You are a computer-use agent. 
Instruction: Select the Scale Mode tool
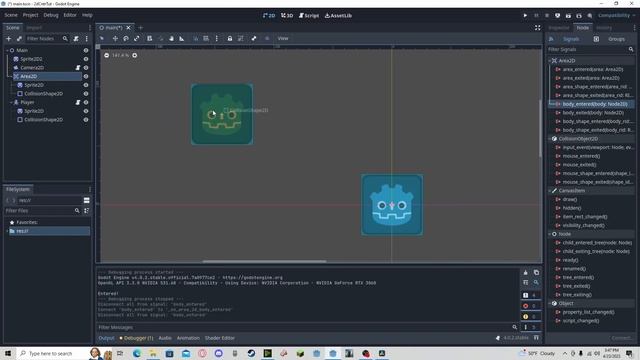click(137, 38)
